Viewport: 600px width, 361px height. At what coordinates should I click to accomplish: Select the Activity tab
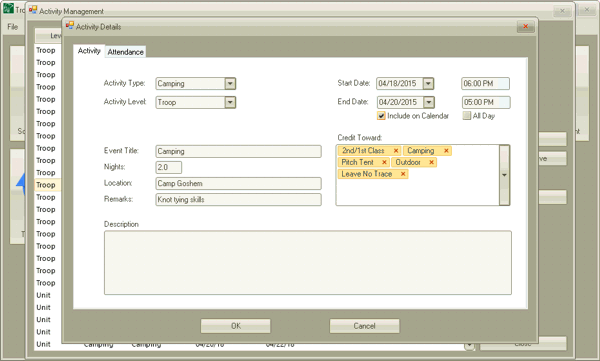click(89, 51)
